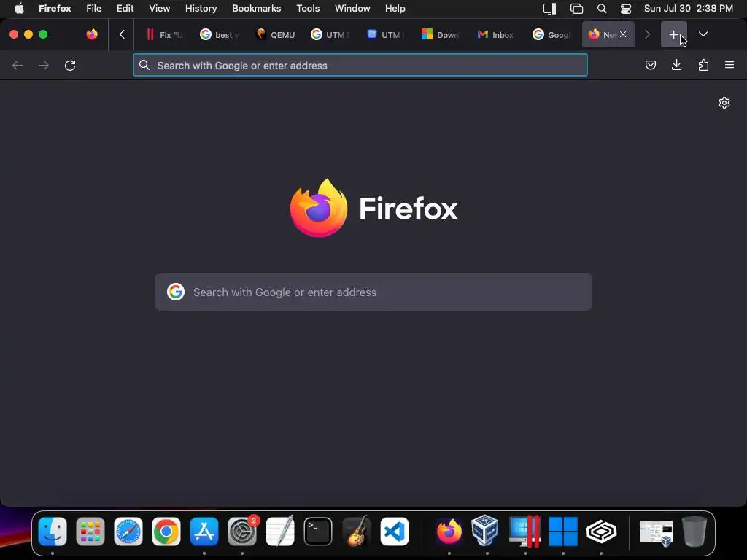Open the Tools menu
The image size is (747, 560).
coord(308,9)
